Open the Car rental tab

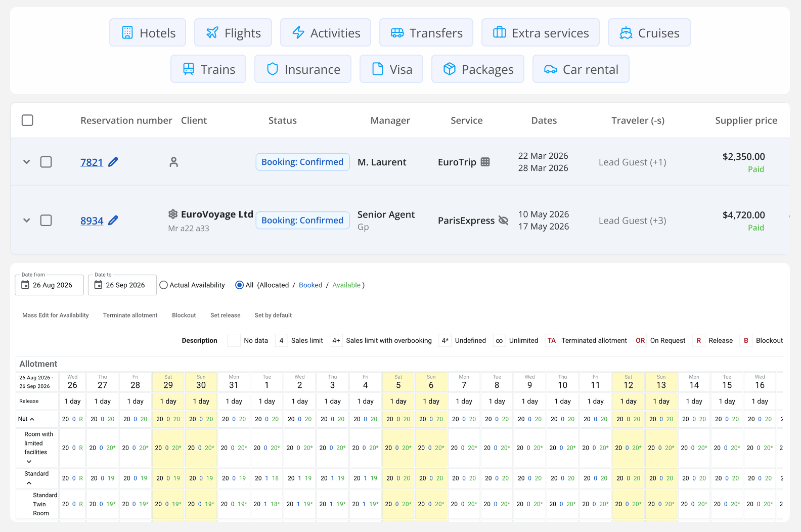581,69
